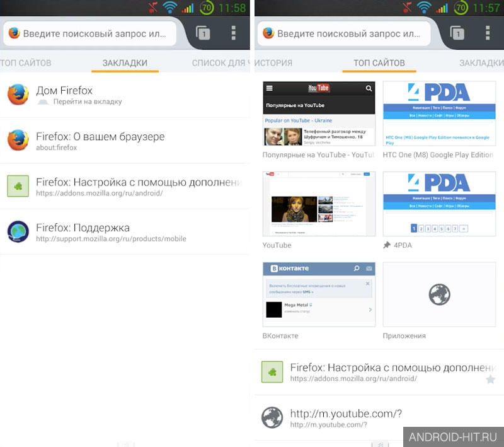This screenshot has width=504, height=447.
Task: Switch to СПИСОК ДЛЯ tab in left screen
Action: [x=221, y=62]
